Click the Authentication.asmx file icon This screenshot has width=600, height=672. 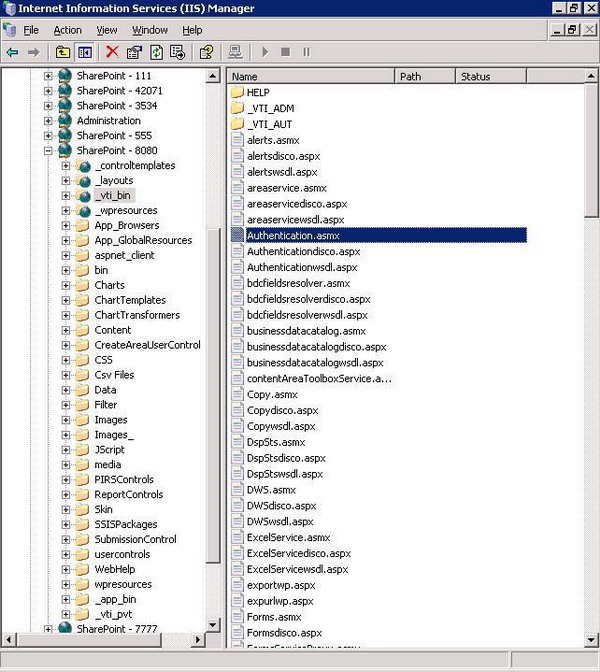[x=237, y=235]
